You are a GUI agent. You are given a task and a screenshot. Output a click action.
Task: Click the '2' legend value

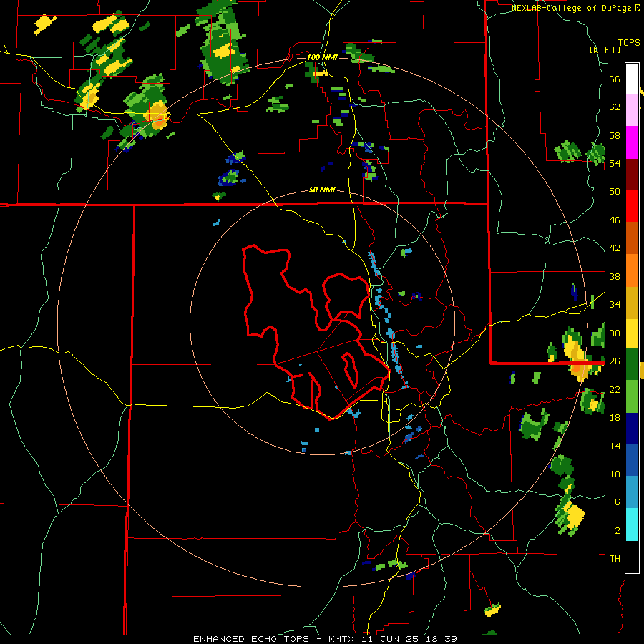pos(618,530)
